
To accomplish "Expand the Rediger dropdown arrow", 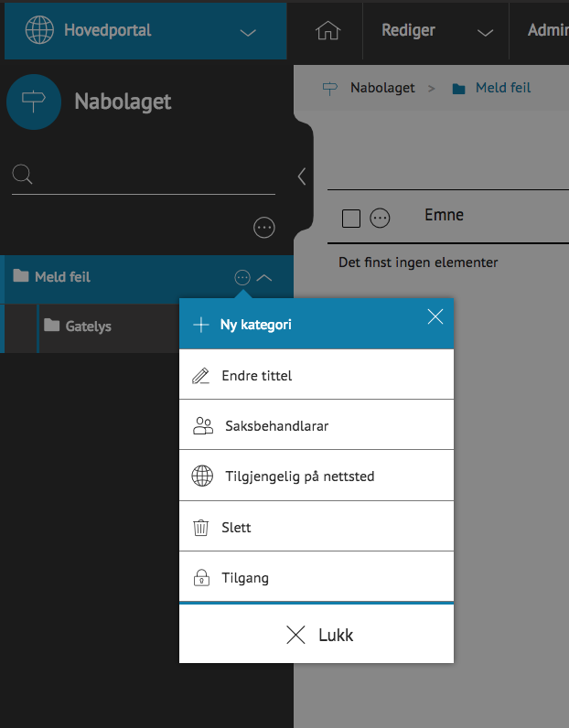I will 485,33.
